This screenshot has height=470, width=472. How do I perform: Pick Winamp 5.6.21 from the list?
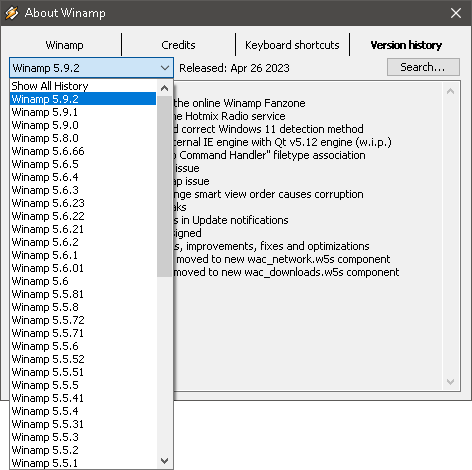point(83,229)
